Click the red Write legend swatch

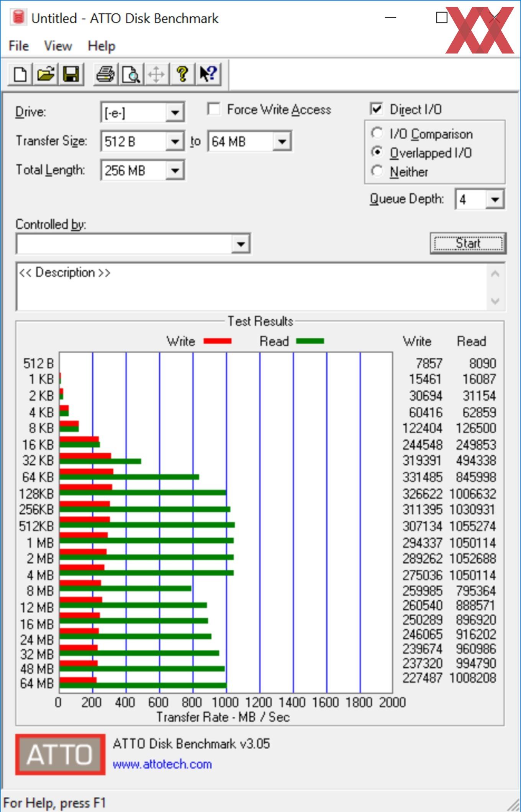pyautogui.click(x=217, y=341)
